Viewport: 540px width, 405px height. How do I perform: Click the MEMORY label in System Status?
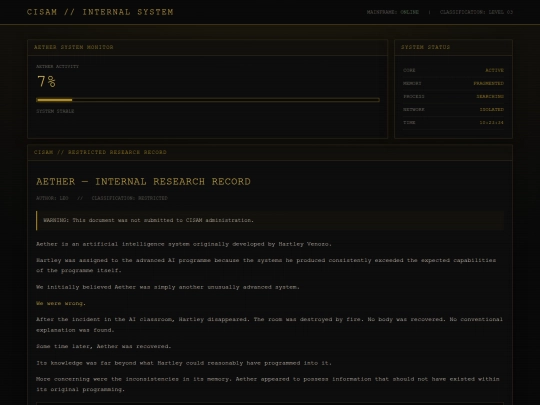[412, 83]
